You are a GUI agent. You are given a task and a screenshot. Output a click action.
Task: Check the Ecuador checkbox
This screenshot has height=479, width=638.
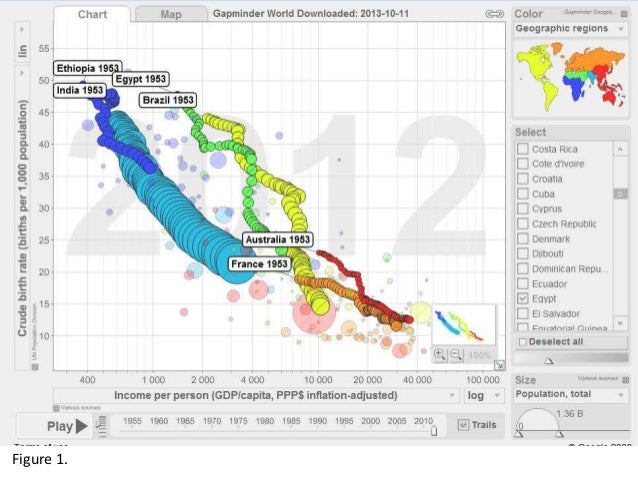click(522, 283)
